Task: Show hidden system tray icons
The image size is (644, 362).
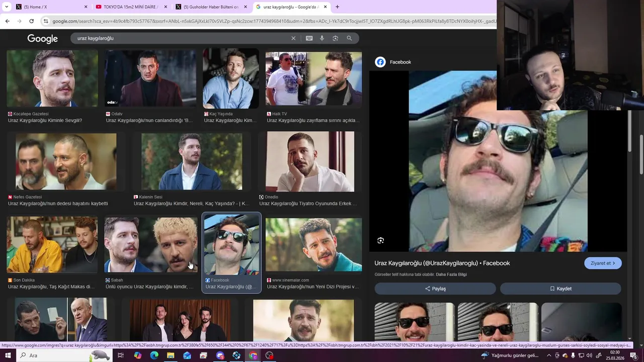Action: coord(549,355)
